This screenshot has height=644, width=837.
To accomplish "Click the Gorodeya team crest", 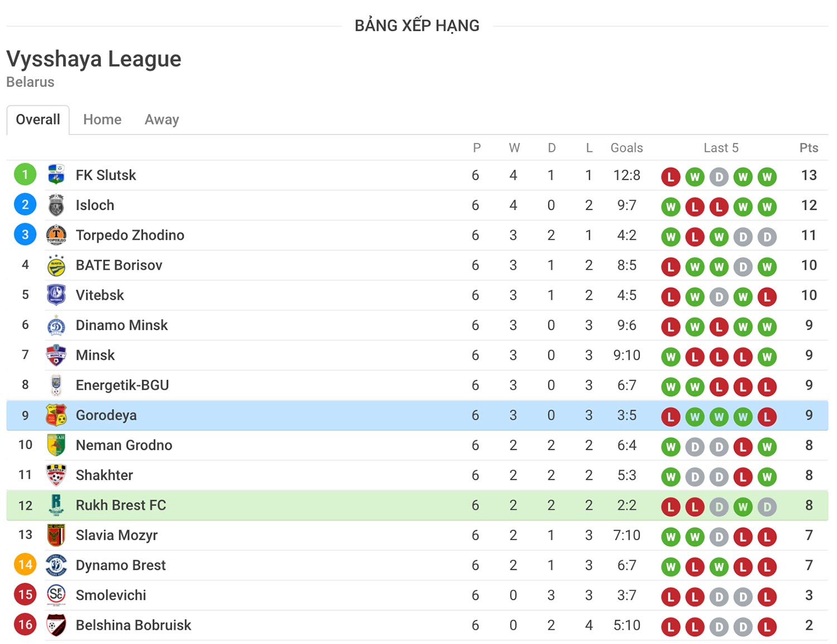I will pos(56,415).
